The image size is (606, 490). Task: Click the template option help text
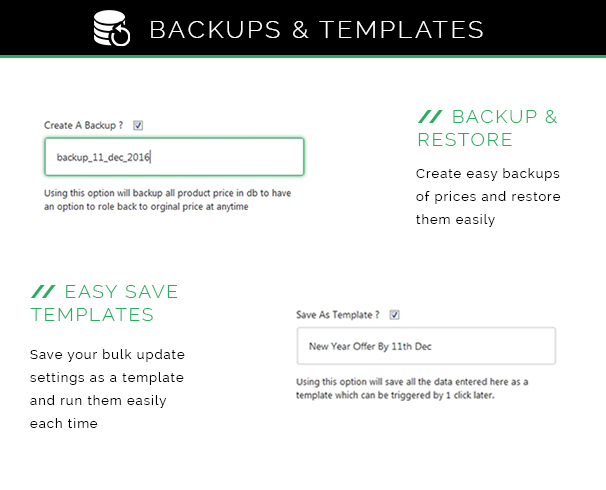[x=412, y=388]
